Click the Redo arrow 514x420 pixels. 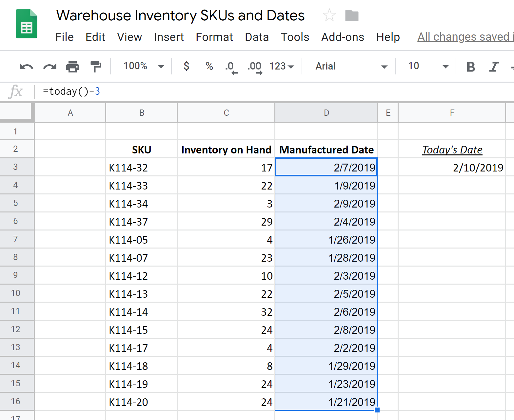click(x=50, y=67)
